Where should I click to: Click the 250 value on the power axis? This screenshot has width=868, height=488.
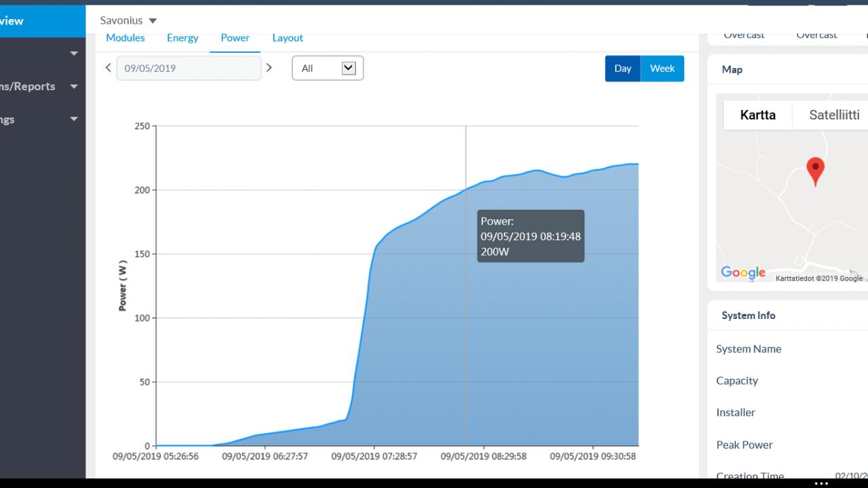pyautogui.click(x=142, y=126)
